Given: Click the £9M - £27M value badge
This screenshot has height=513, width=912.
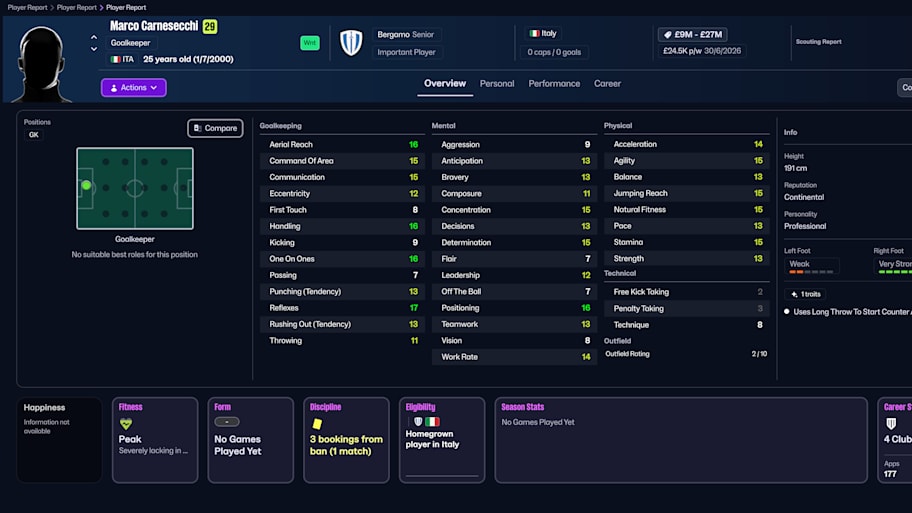Looking at the screenshot, I should point(692,35).
